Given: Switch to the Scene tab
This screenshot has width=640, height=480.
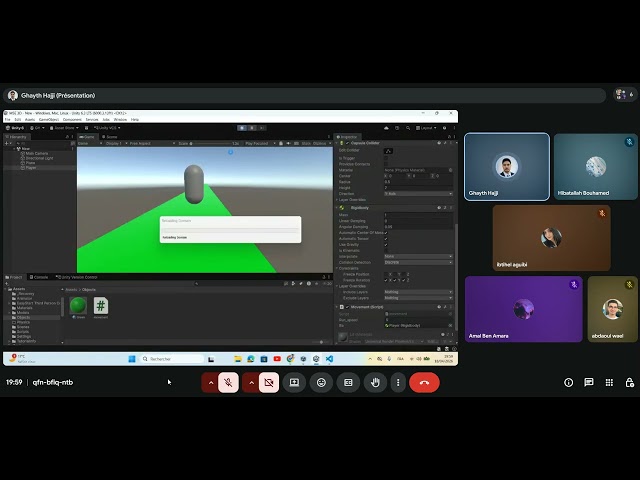Looking at the screenshot, I should [109, 137].
